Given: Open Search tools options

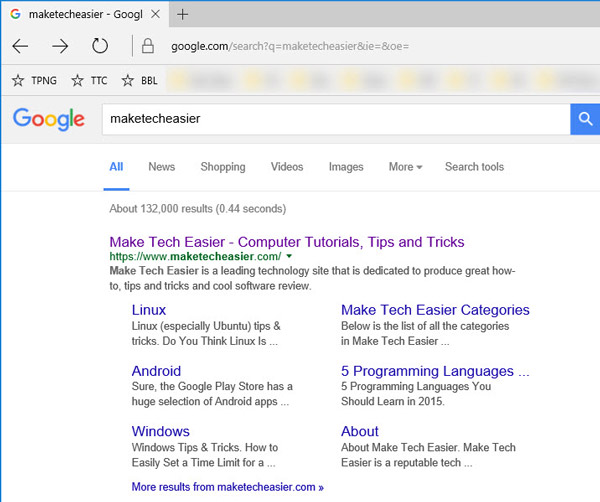Looking at the screenshot, I should (x=474, y=167).
